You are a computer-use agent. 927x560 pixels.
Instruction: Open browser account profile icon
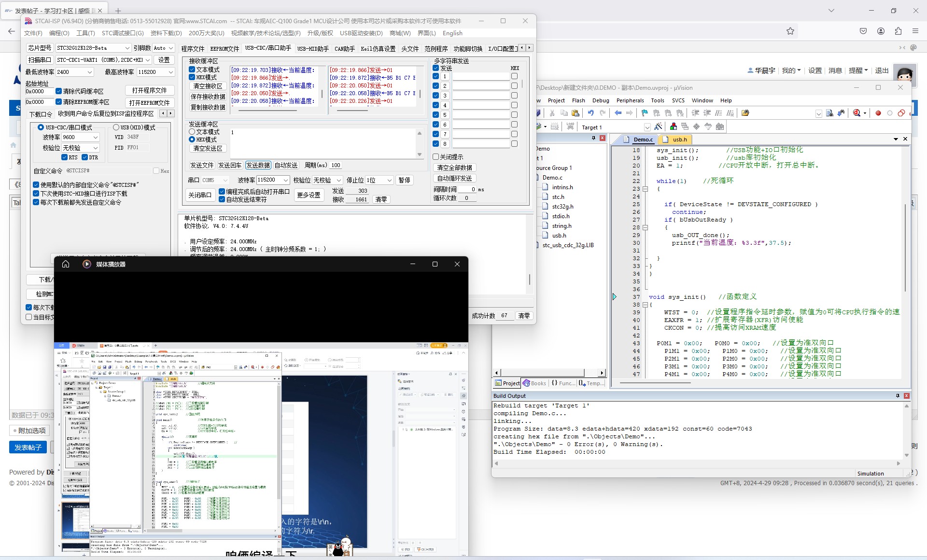(x=881, y=31)
